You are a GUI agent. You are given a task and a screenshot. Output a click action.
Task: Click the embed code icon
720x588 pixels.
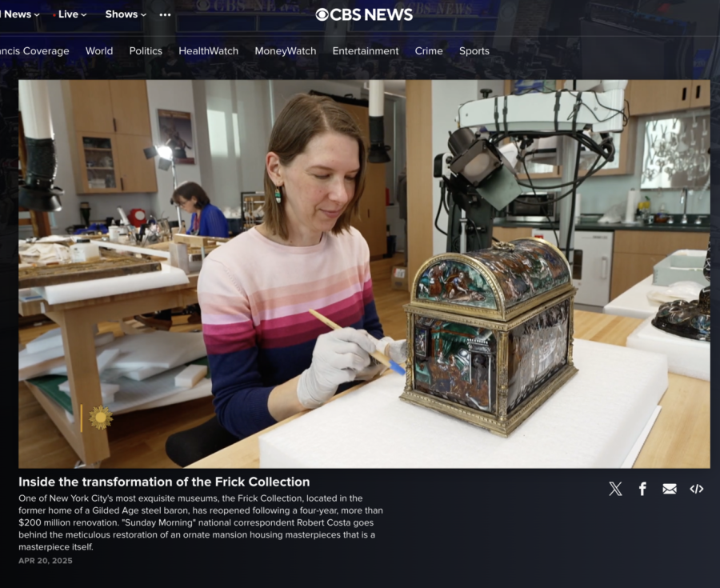pyautogui.click(x=697, y=489)
